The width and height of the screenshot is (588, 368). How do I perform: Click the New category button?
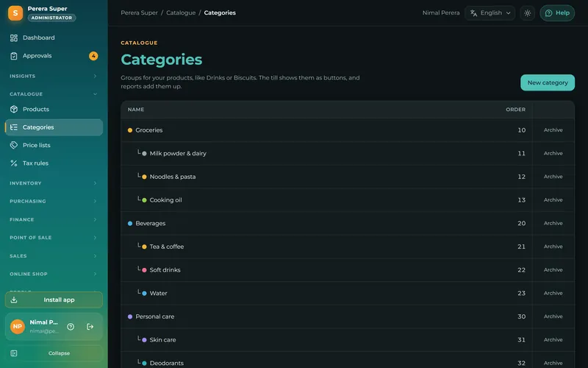(x=548, y=82)
